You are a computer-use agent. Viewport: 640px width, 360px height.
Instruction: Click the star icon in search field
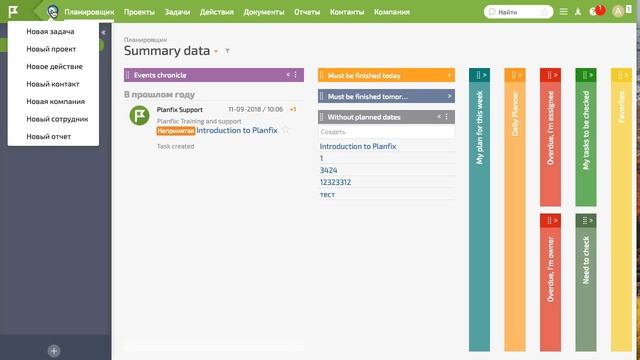[x=544, y=12]
